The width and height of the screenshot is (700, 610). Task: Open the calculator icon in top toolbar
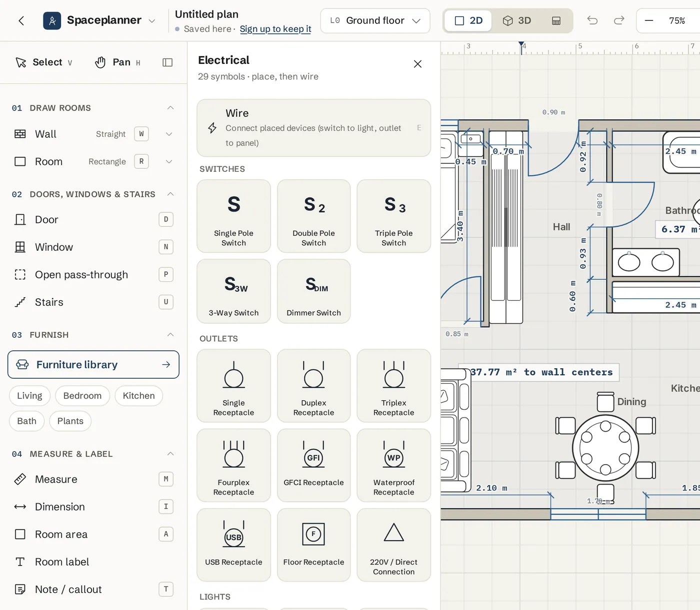(x=556, y=20)
